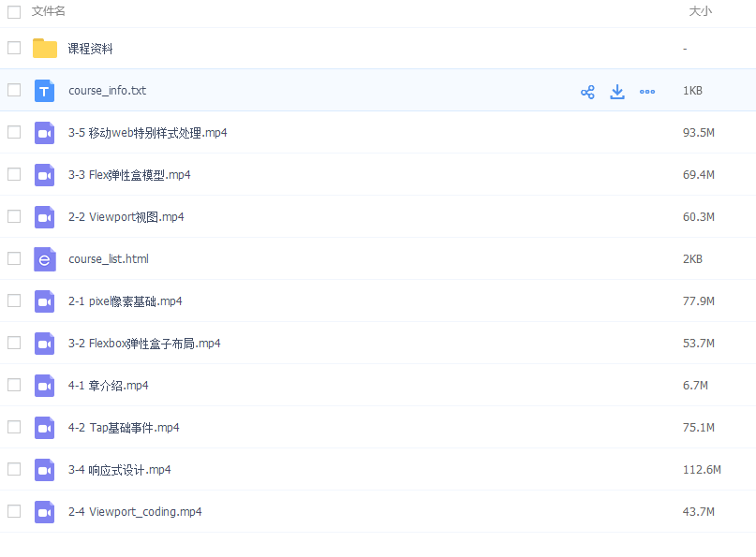
Task: Tick checkbox for 3-4 响应式设计.mp4
Action: pos(14,469)
